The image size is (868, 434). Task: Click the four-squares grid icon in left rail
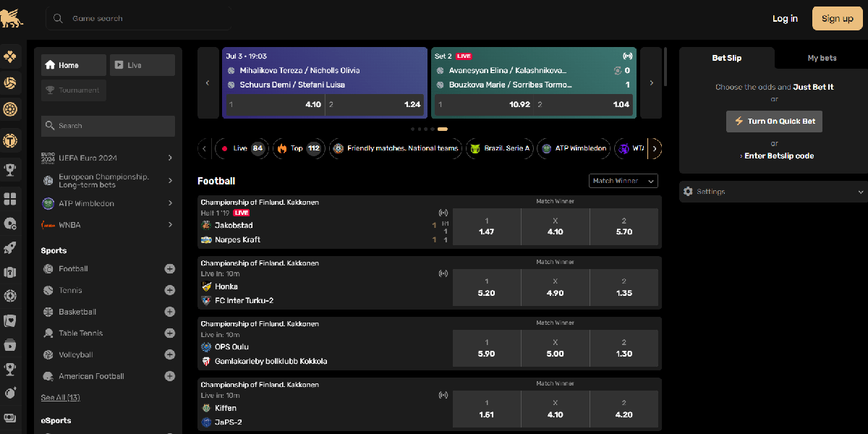pos(10,199)
